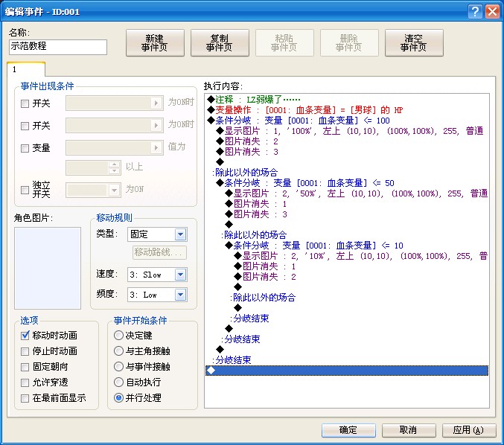Click the 删除事件页 button
Screen dimensions: 504x445
coord(349,42)
